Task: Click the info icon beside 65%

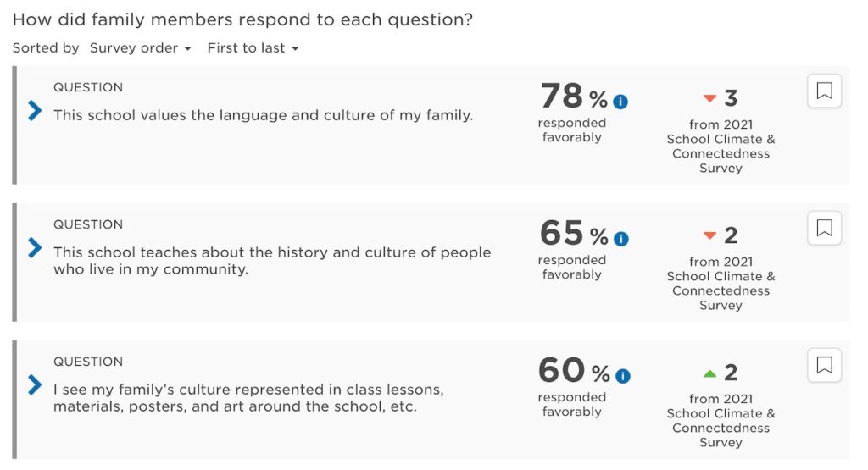Action: [620, 240]
